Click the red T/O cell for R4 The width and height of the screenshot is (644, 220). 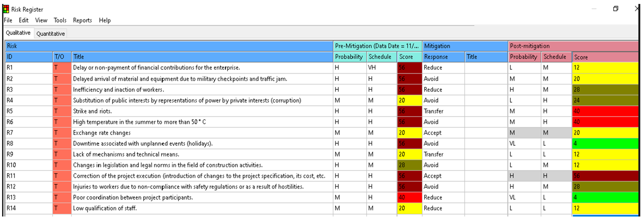(62, 100)
